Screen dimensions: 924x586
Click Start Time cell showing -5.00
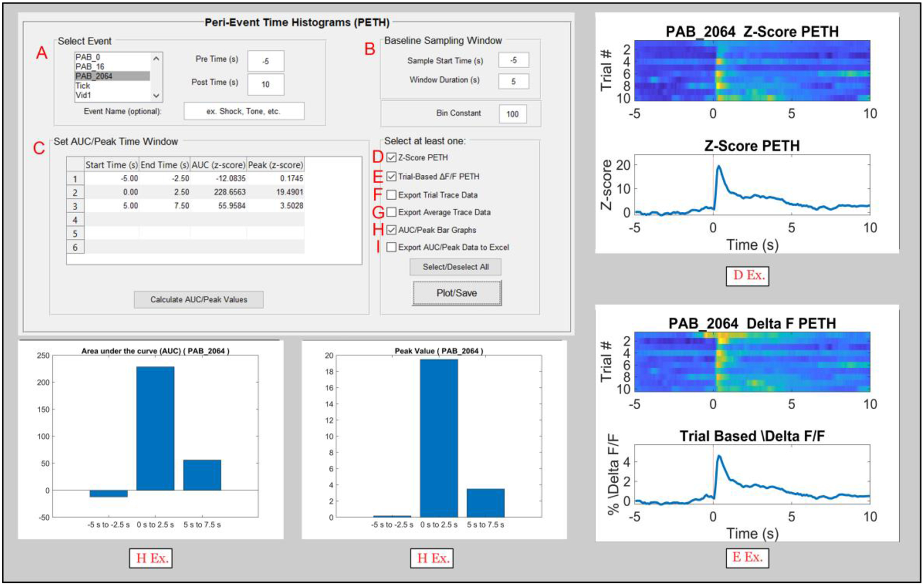pos(112,179)
